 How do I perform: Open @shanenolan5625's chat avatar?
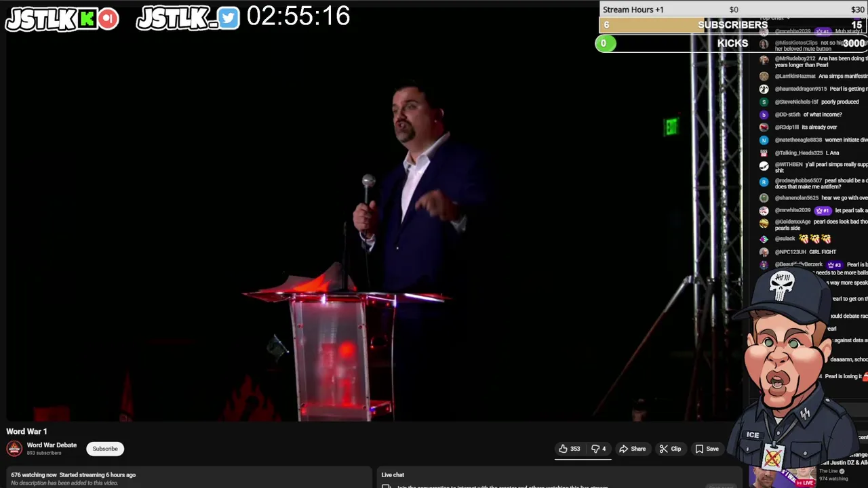[764, 198]
